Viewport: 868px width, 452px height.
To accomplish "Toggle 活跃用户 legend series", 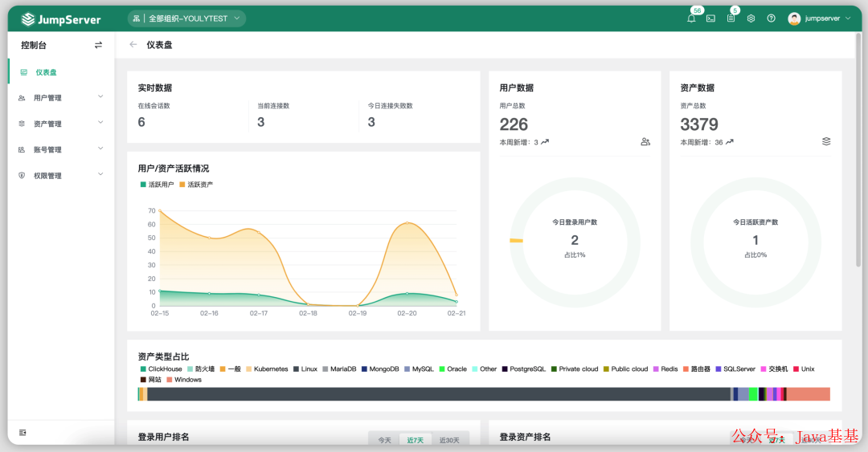I will 158,185.
